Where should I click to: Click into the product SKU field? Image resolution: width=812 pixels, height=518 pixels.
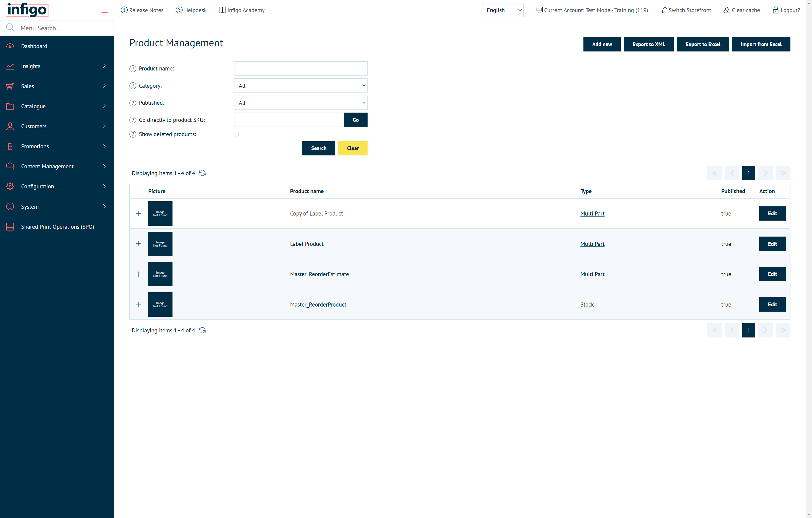click(x=289, y=120)
